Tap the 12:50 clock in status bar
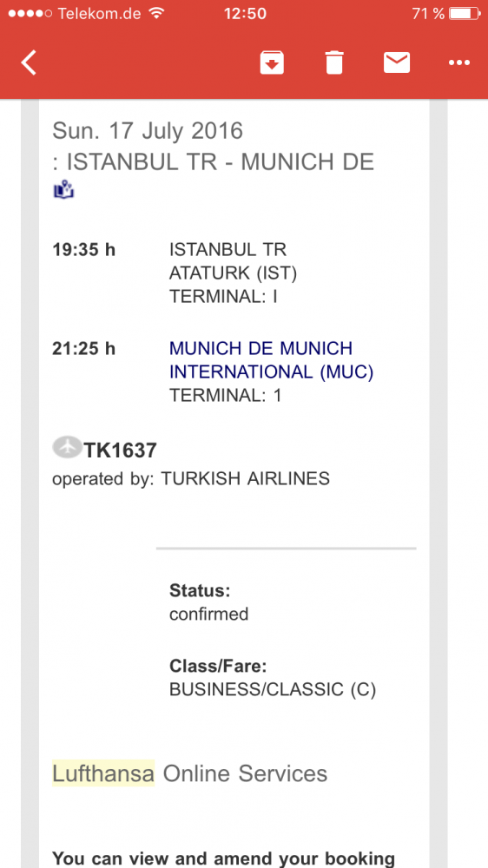 (245, 14)
